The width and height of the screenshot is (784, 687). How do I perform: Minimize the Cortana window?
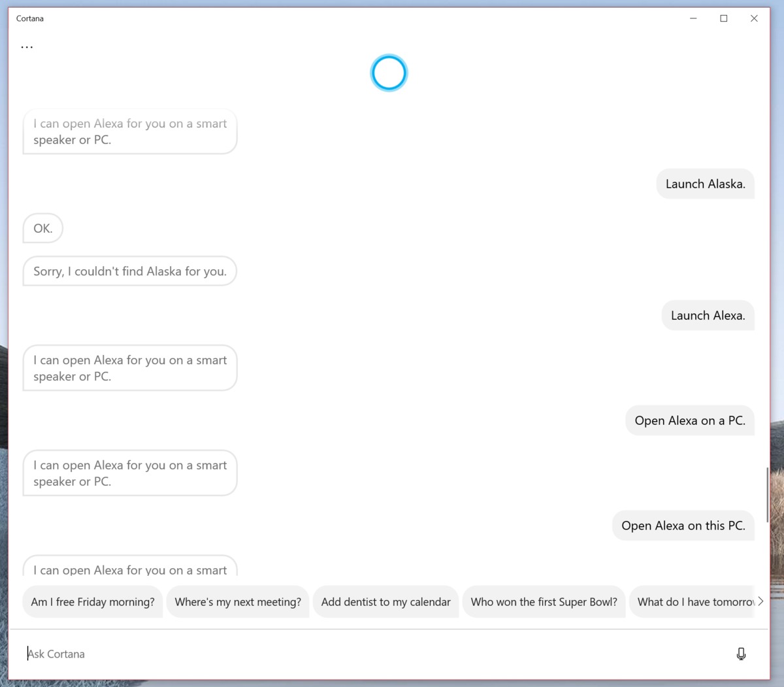[693, 18]
